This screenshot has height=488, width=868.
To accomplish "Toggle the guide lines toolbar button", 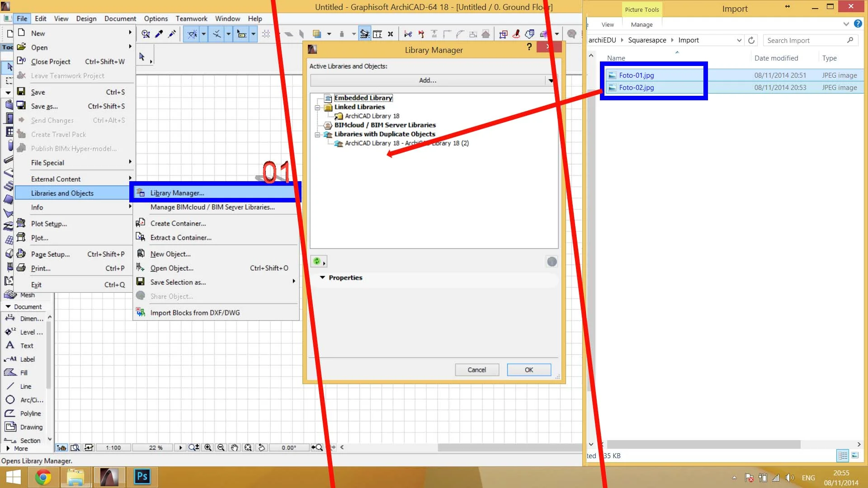I will 192,34.
